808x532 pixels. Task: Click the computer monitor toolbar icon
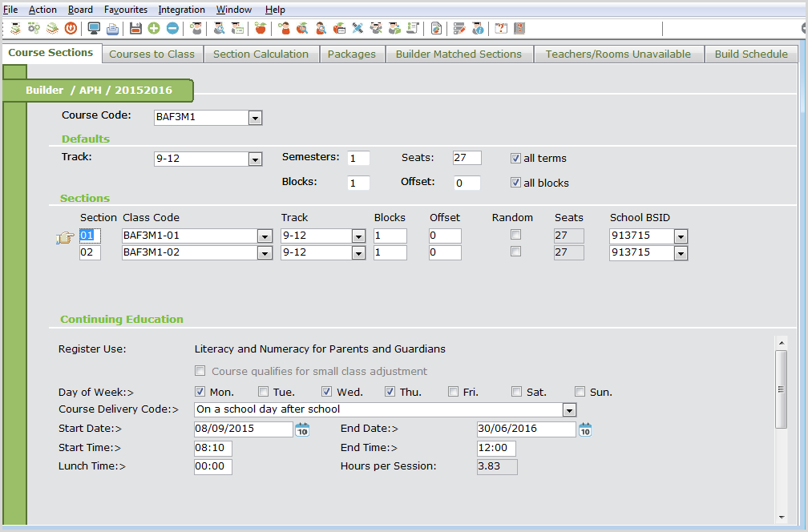tap(95, 29)
